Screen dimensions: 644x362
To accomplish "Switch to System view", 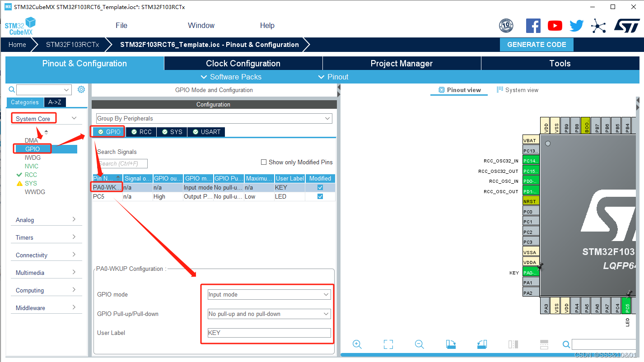I will pyautogui.click(x=518, y=90).
